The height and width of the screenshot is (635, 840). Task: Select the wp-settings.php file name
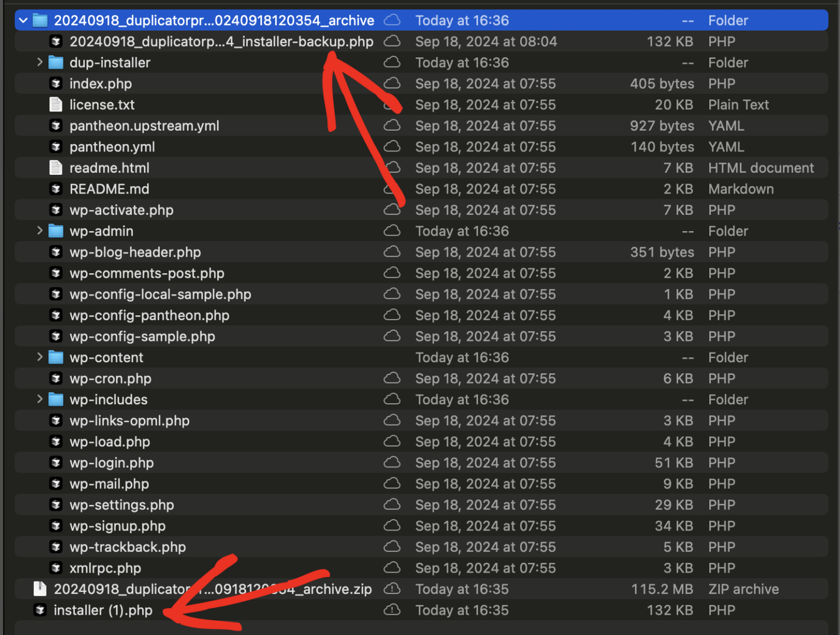[121, 505]
